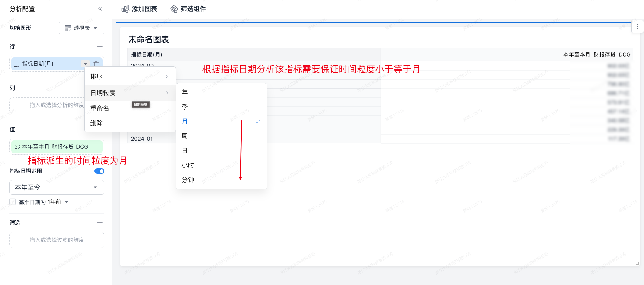Open dropdown arrow on 指标日期(月) field
The height and width of the screenshot is (285, 644).
tap(85, 64)
